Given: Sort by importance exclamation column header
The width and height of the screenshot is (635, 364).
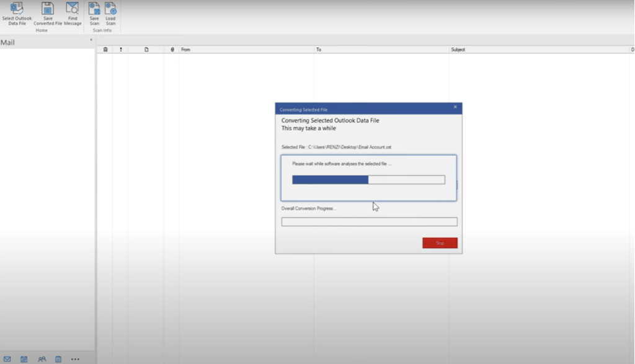Looking at the screenshot, I should point(121,50).
